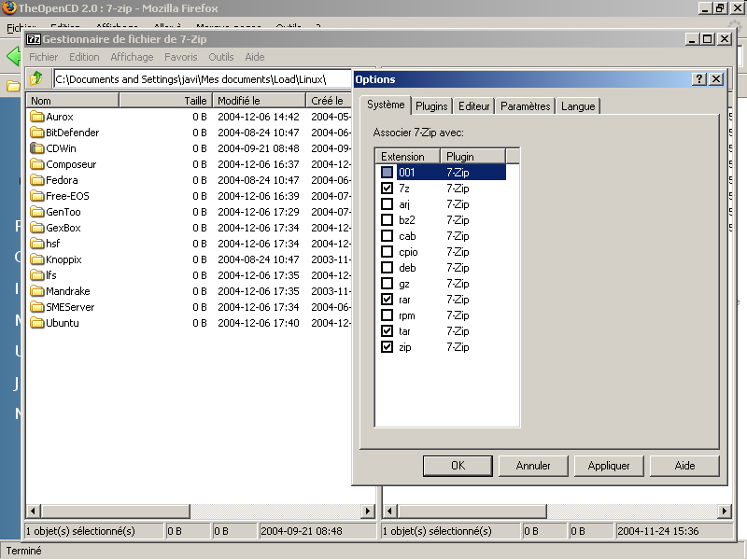The image size is (747, 560).
Task: Click the CDWin folder icon
Action: point(36,148)
